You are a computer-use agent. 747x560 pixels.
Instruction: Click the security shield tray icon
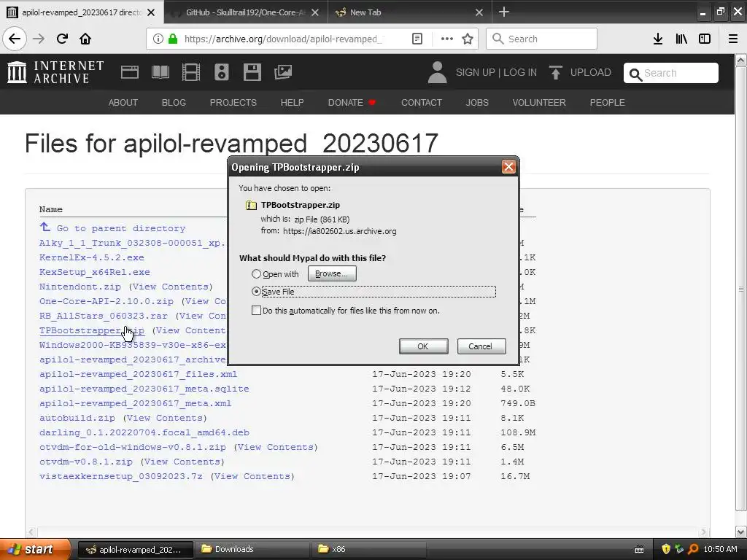click(666, 549)
